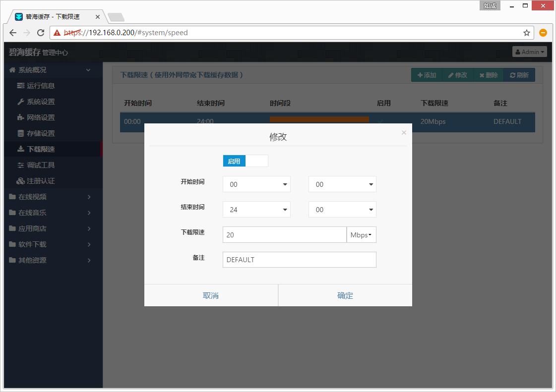The width and height of the screenshot is (556, 392).
Task: Close the 修改 dialog with X
Action: click(404, 132)
